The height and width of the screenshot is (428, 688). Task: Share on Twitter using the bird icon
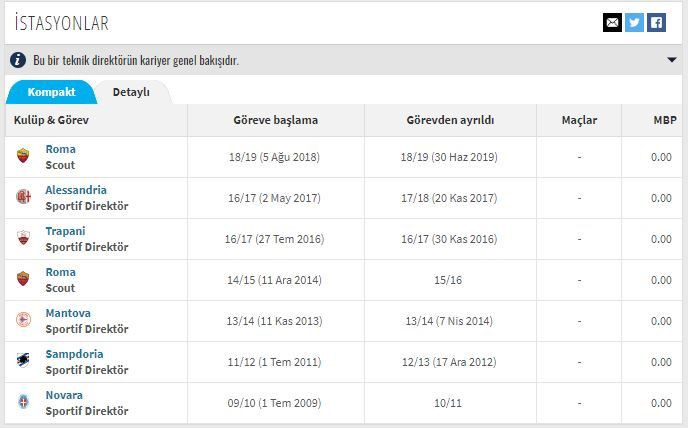coord(634,22)
